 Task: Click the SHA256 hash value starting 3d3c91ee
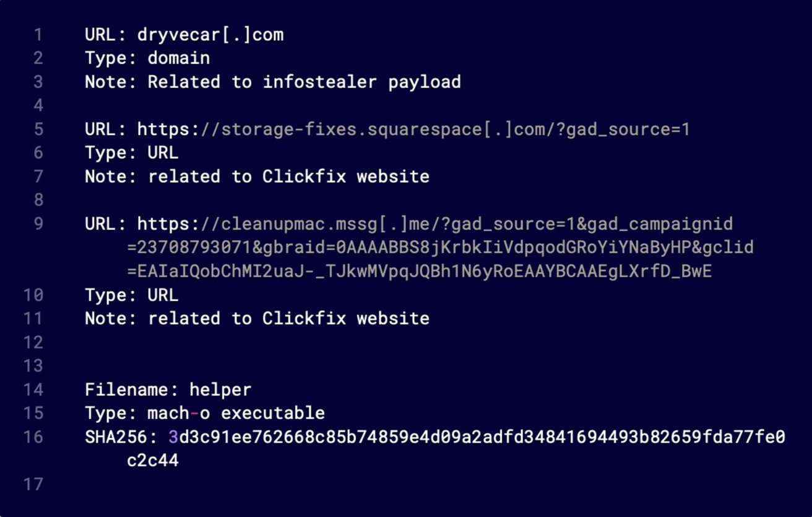477,437
